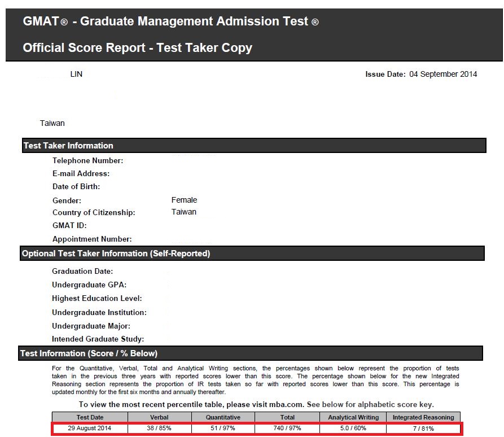Click the Analytical Writing cell '5.0 / 60%'

pyautogui.click(x=353, y=429)
